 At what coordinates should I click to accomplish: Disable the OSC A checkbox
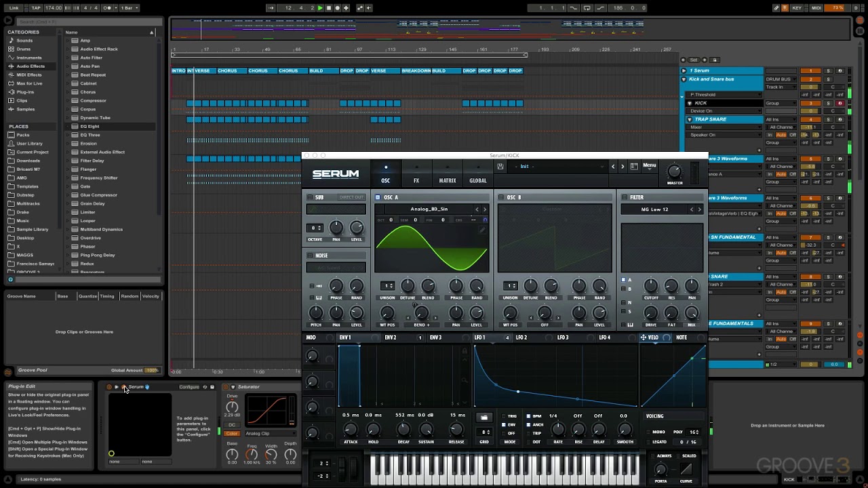click(x=378, y=197)
